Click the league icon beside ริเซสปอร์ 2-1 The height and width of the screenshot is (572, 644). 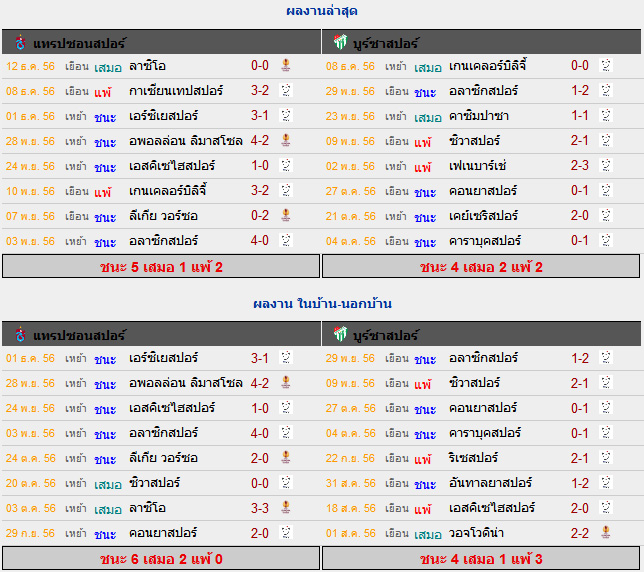pyautogui.click(x=606, y=457)
